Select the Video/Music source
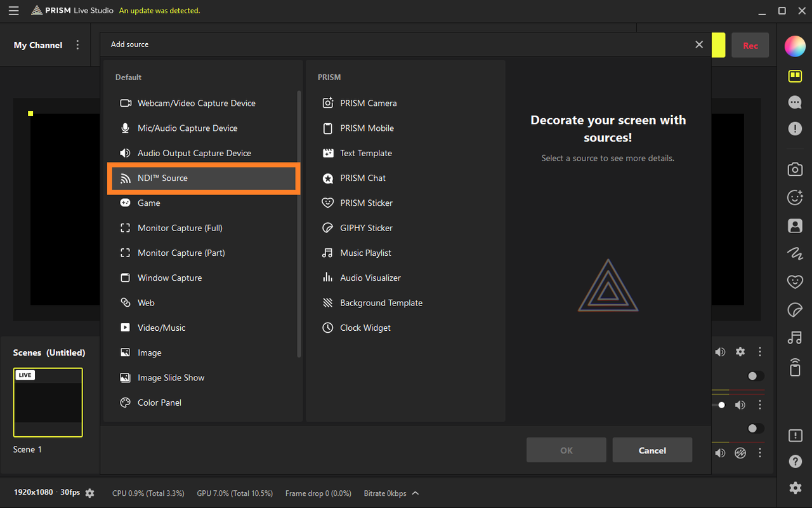The image size is (812, 508). [203, 328]
